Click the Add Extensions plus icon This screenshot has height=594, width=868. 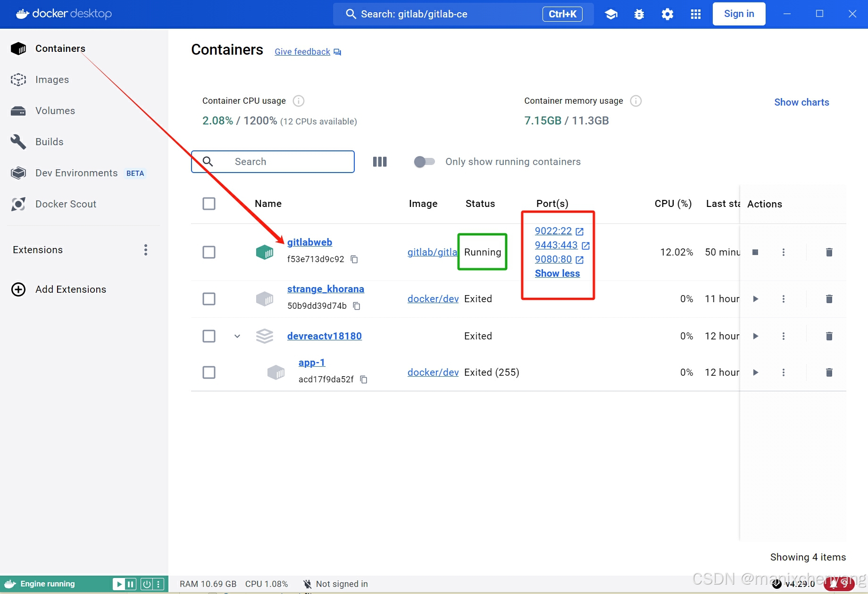pyautogui.click(x=18, y=289)
